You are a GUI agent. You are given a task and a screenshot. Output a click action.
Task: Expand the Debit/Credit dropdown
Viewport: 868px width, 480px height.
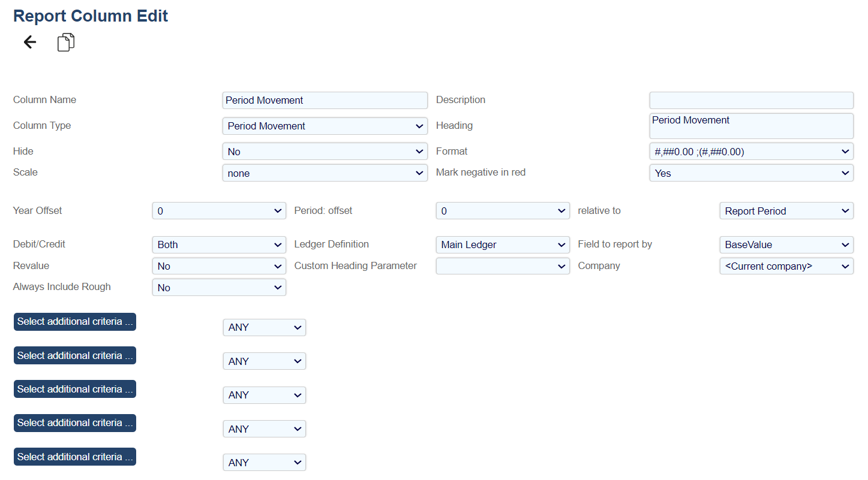pos(219,244)
